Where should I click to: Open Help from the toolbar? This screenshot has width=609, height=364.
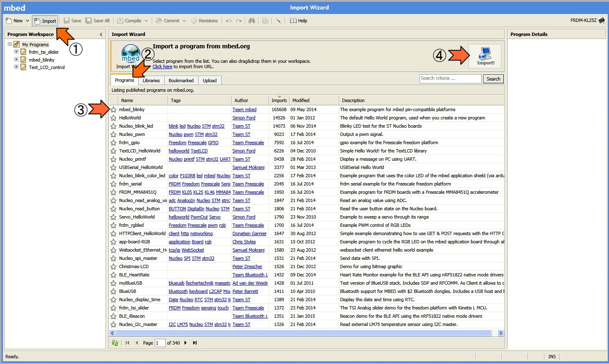point(298,21)
